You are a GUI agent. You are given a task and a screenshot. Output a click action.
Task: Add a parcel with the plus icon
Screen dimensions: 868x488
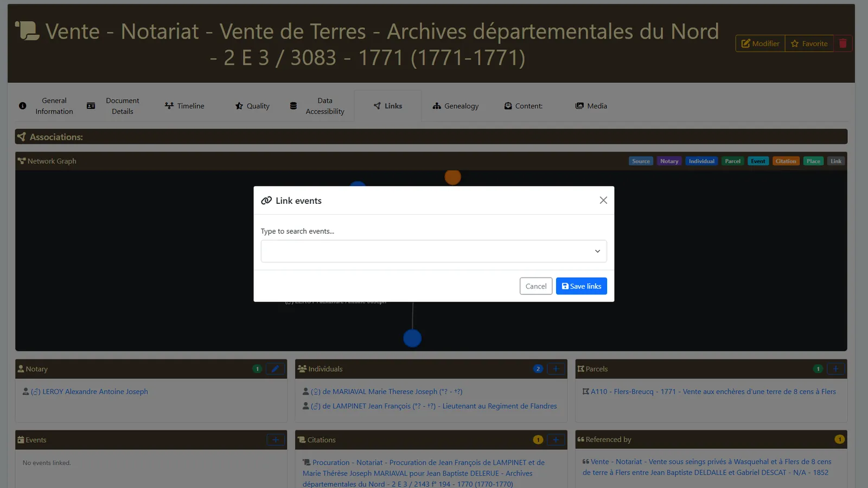835,369
